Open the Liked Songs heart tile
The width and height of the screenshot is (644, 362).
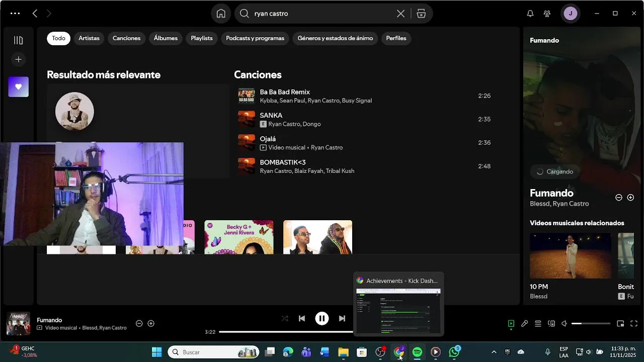pyautogui.click(x=19, y=87)
